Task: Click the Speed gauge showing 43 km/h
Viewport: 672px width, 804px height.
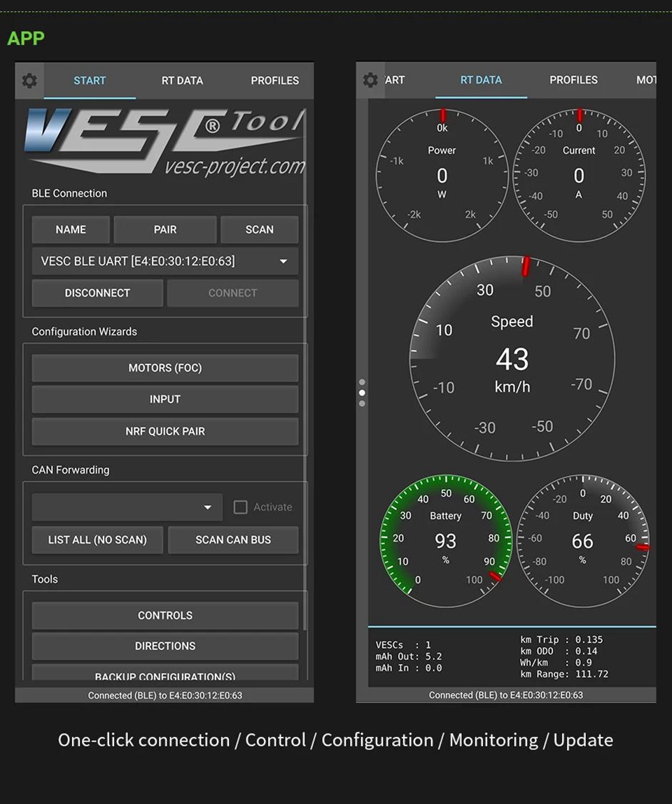Action: (x=512, y=359)
